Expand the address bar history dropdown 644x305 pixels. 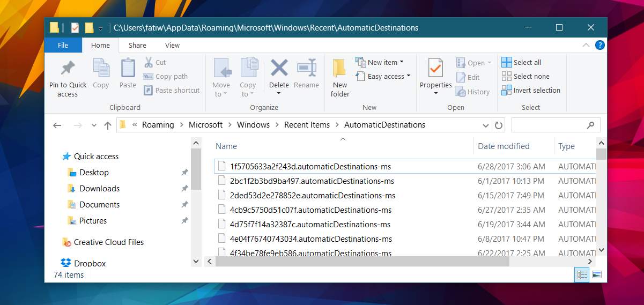point(485,125)
